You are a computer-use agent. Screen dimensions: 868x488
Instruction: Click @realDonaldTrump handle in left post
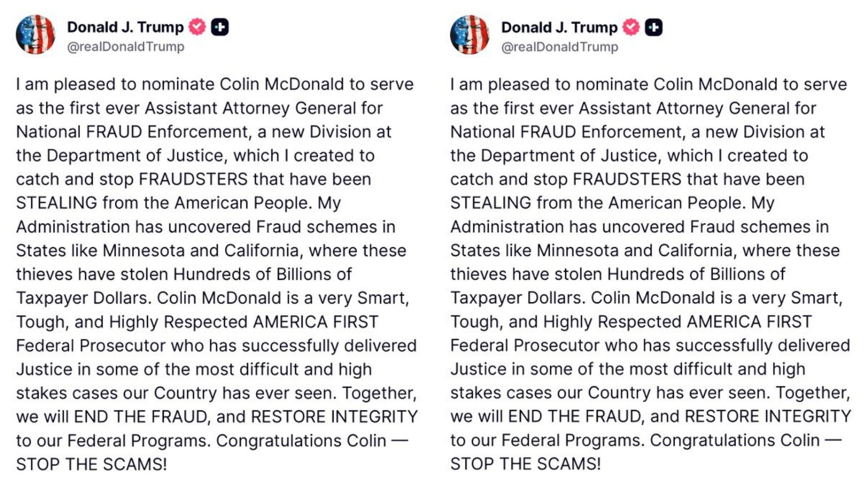pyautogui.click(x=126, y=47)
